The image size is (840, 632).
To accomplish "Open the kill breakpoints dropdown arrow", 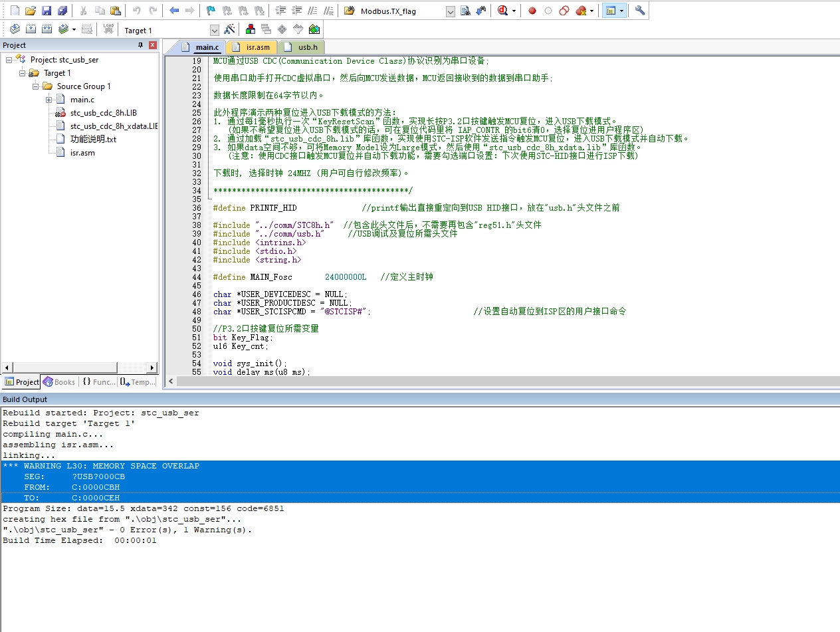I will [591, 11].
